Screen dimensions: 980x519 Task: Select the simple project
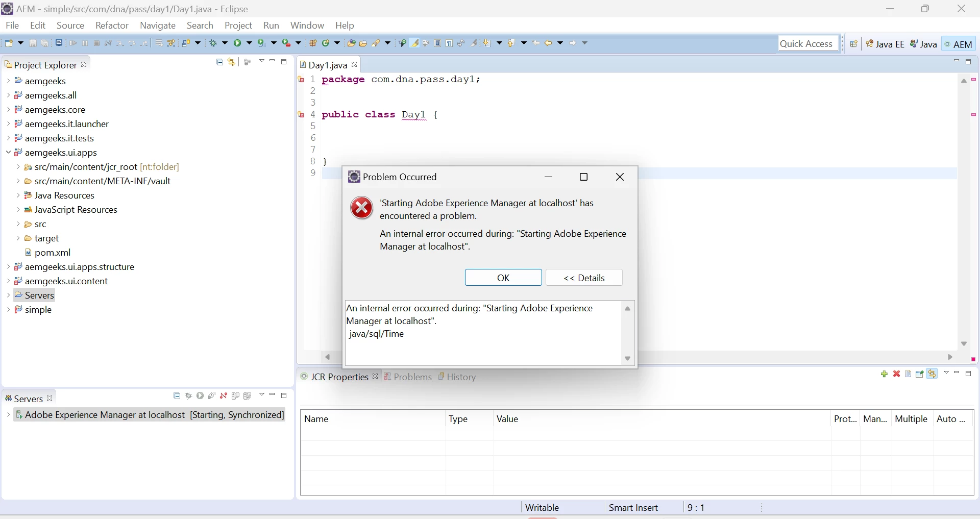(x=33, y=310)
